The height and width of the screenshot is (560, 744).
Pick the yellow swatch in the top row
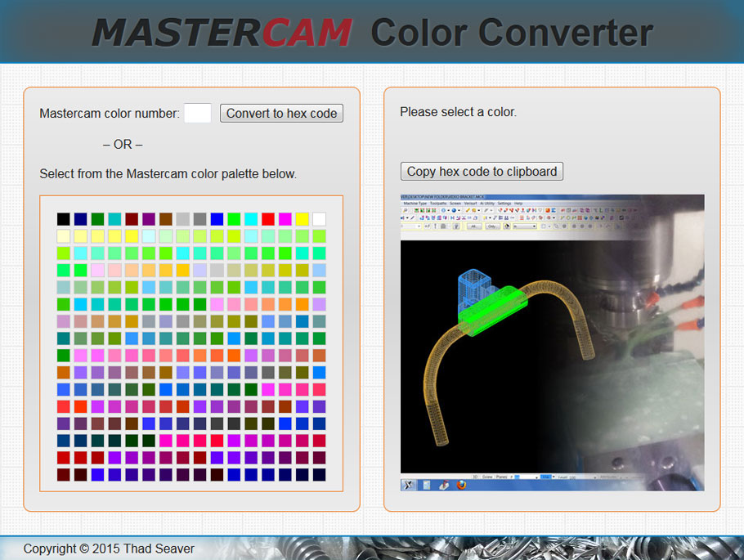[x=303, y=219]
